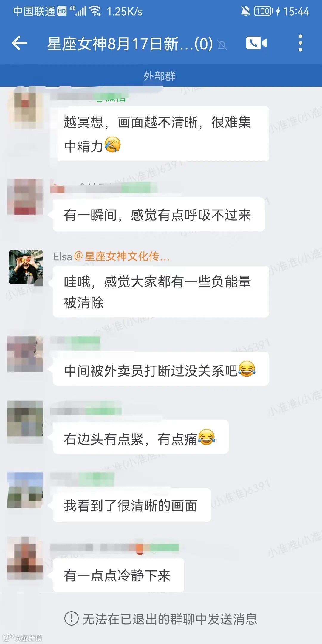Tap the muted bell beside group title
Screen dimensions: 322x644
(x=222, y=45)
